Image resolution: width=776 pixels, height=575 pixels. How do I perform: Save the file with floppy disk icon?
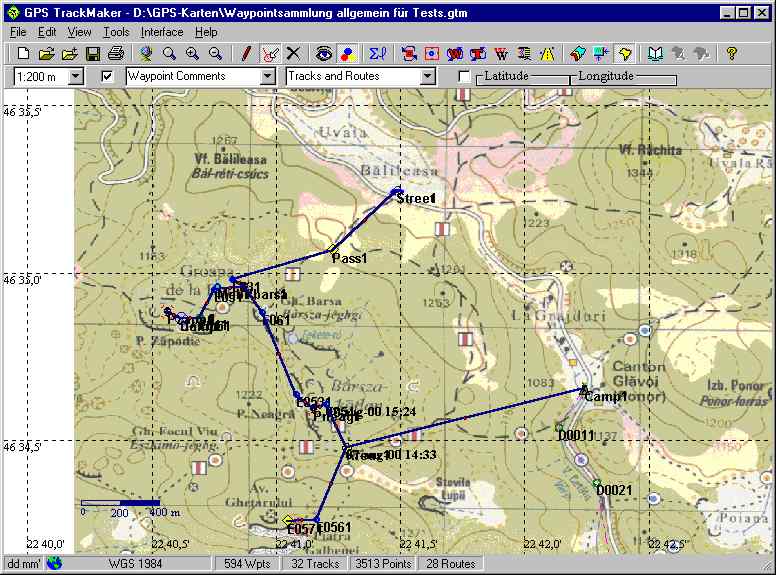click(x=93, y=53)
